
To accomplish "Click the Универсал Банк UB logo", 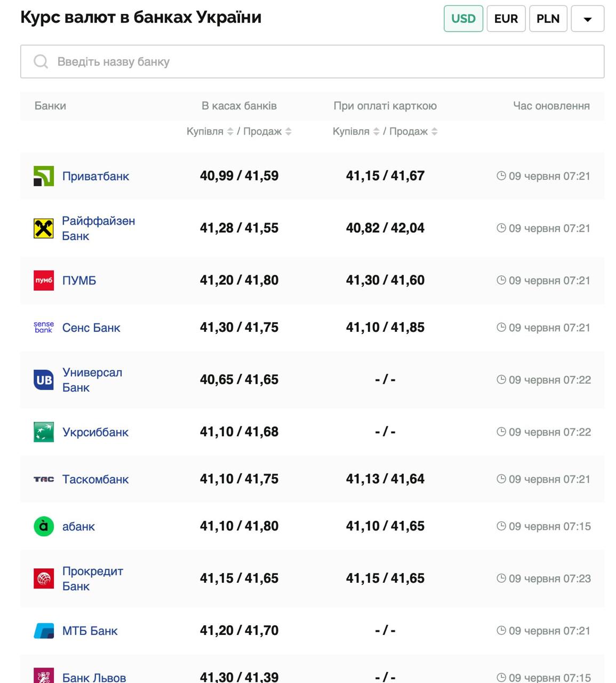I will click(44, 380).
